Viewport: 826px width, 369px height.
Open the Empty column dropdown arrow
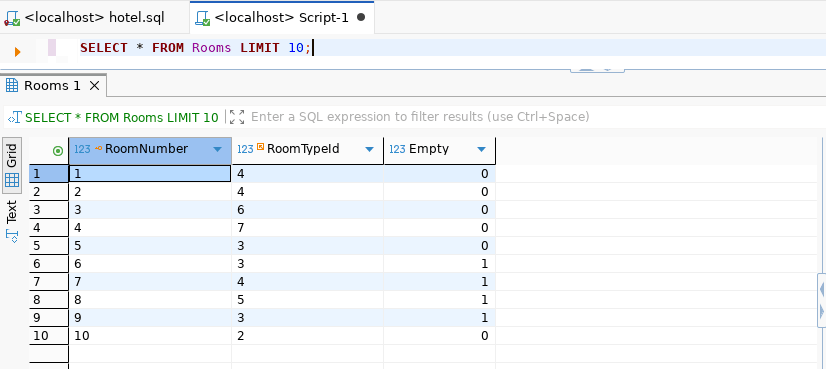(x=481, y=150)
